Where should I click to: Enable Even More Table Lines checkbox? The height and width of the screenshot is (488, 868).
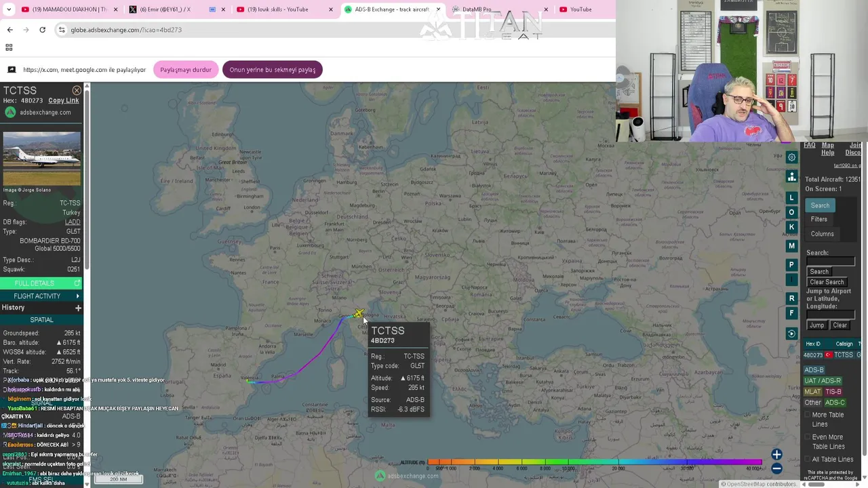tap(808, 437)
